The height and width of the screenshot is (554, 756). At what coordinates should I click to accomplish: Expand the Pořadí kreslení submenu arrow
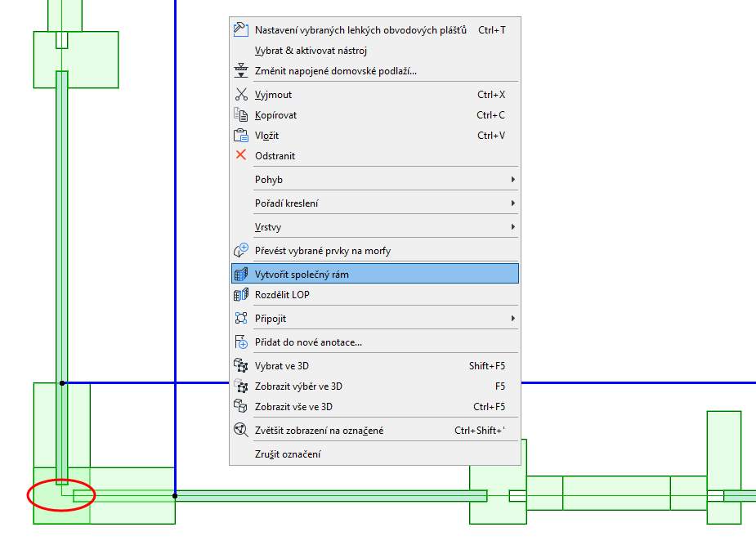tap(512, 203)
